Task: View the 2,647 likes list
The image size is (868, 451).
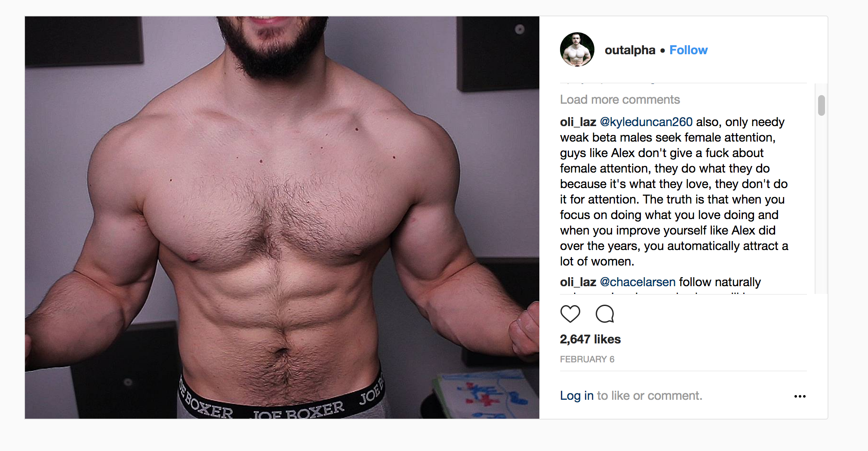Action: pos(590,339)
